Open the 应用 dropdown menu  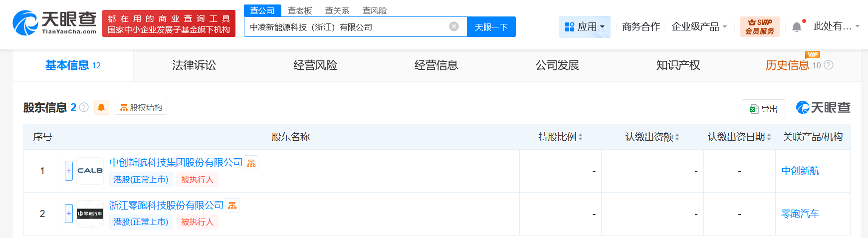click(584, 26)
